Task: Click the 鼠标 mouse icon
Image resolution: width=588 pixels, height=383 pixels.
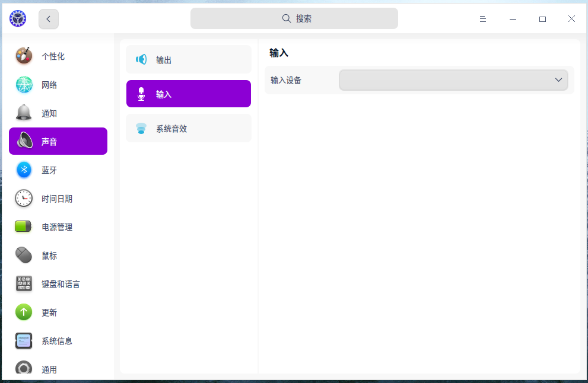Action: (x=24, y=255)
